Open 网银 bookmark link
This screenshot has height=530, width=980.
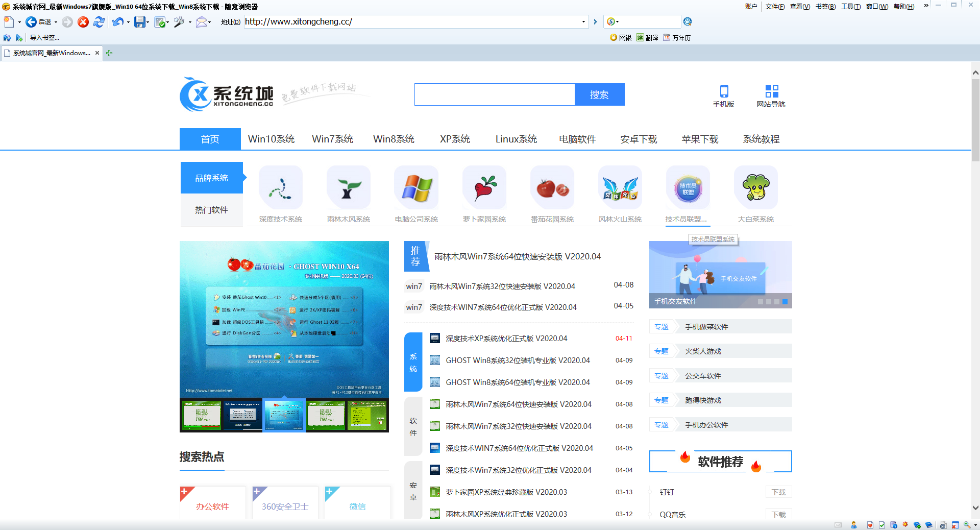pyautogui.click(x=621, y=38)
